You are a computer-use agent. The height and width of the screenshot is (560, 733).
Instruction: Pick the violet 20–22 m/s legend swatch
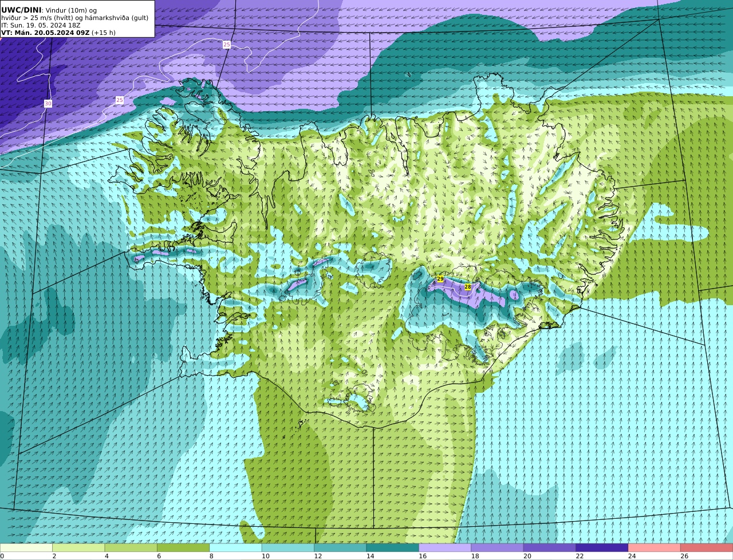550,548
